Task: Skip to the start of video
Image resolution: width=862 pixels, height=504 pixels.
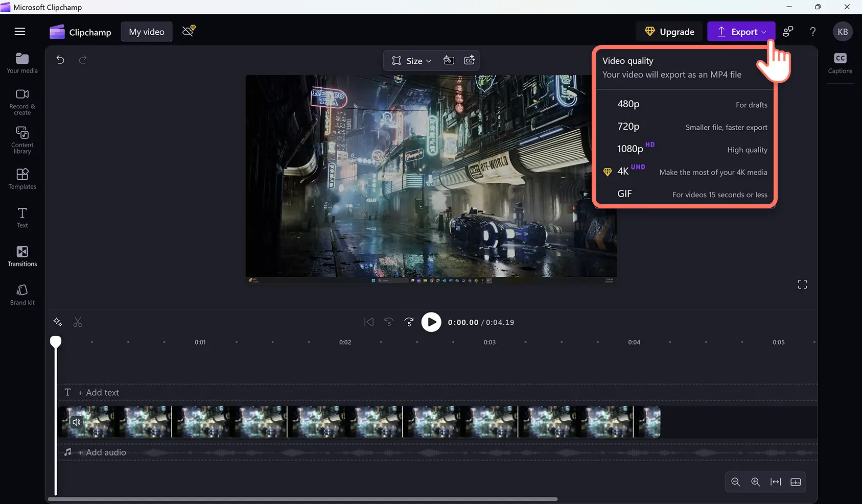Action: [369, 322]
